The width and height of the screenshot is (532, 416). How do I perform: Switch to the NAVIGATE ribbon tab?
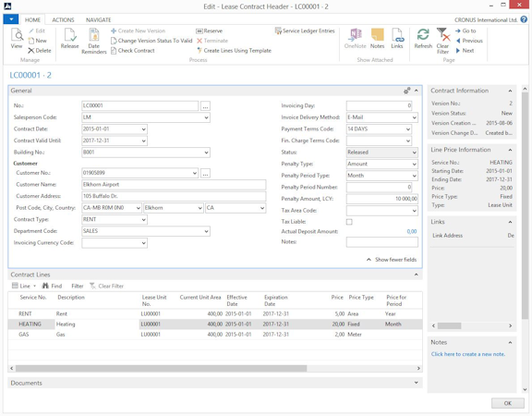99,20
